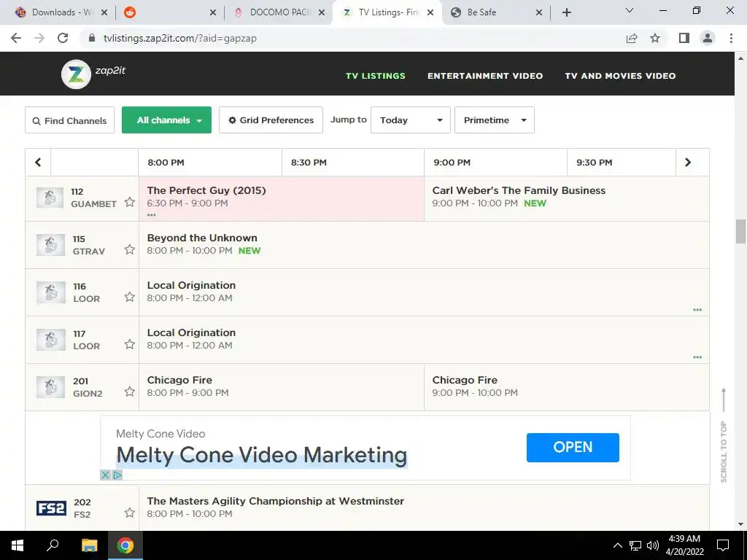Reload the current page
The width and height of the screenshot is (747, 560).
click(63, 38)
